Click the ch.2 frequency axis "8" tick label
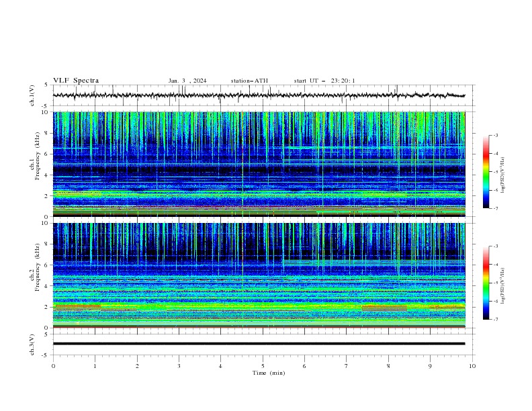The width and height of the screenshot is (532, 411). [x=46, y=244]
